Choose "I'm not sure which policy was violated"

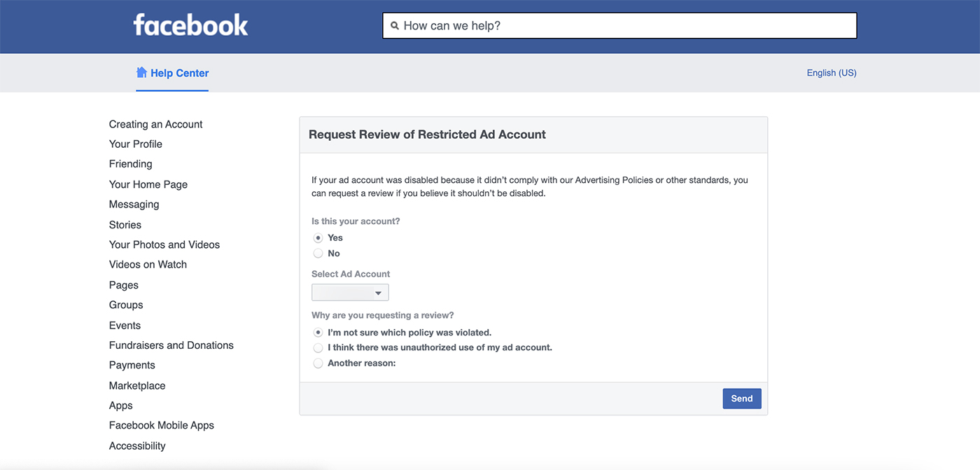point(318,333)
